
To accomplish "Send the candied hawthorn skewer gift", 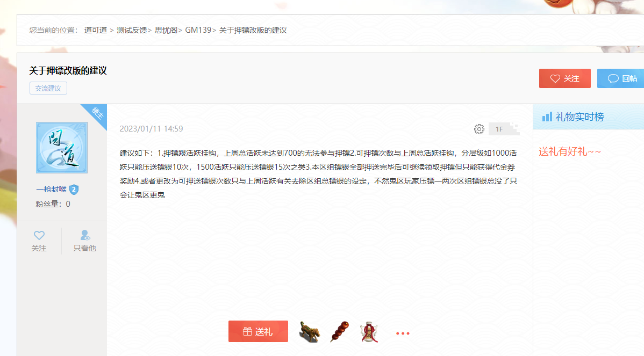I will coord(339,331).
